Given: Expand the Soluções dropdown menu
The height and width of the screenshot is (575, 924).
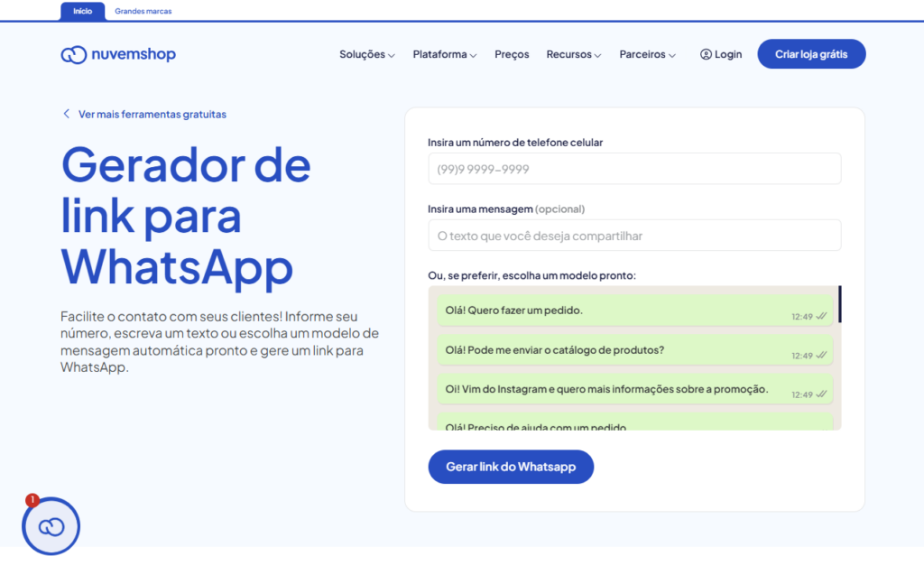Looking at the screenshot, I should 366,54.
